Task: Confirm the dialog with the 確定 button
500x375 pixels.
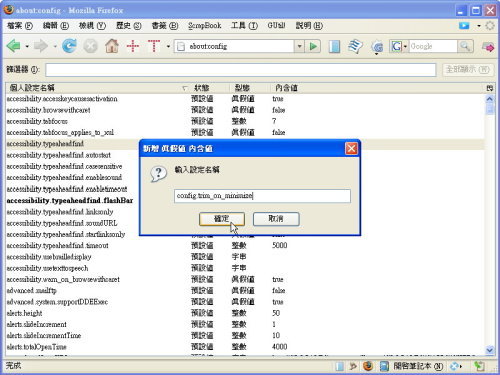Action: tap(222, 219)
